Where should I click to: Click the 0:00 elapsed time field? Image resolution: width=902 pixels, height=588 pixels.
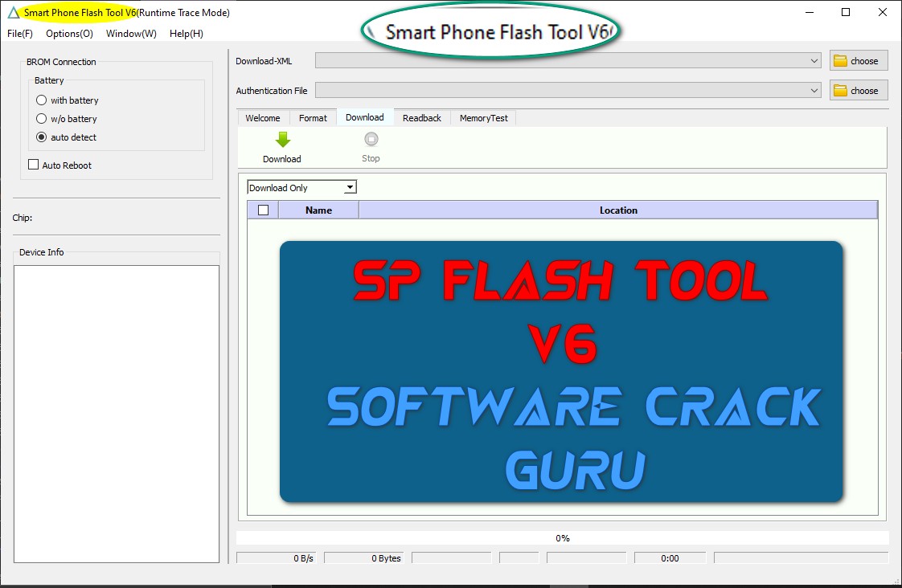point(670,558)
